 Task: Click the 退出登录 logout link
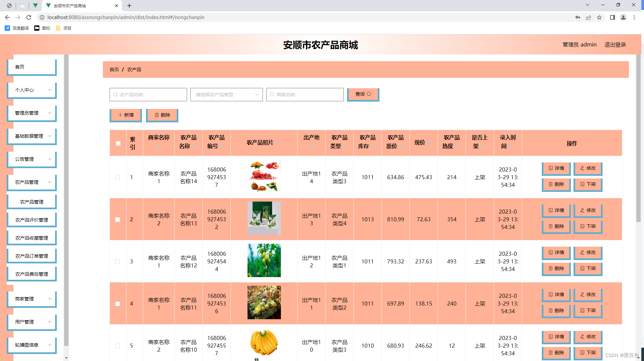click(x=615, y=45)
